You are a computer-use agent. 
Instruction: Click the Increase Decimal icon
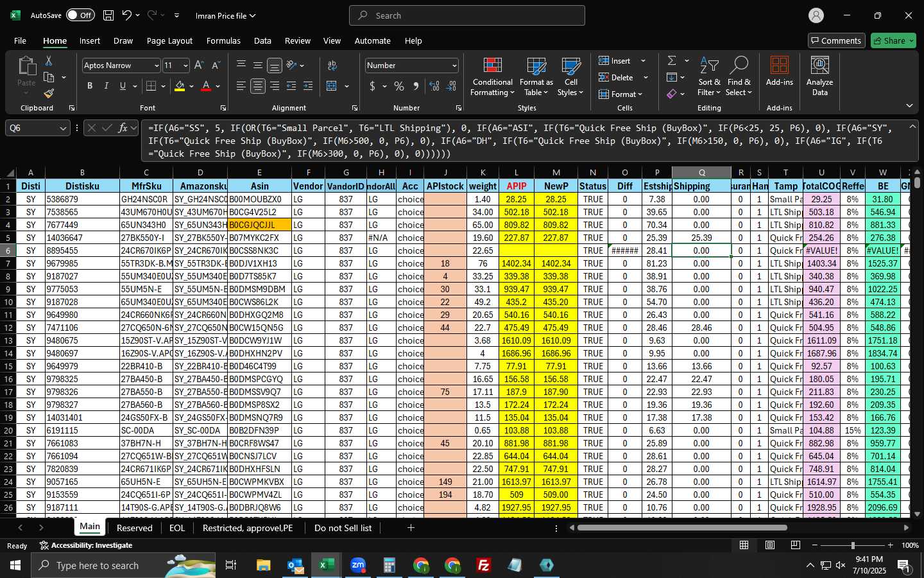coord(434,86)
